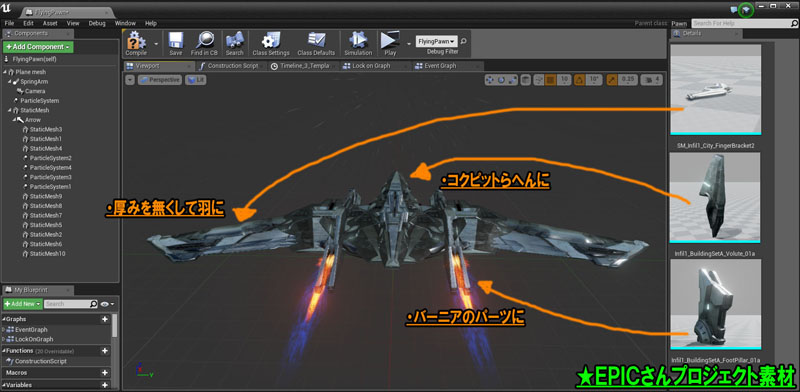Select the ParticleSystem2 component
The width and height of the screenshot is (800, 392).
click(50, 158)
